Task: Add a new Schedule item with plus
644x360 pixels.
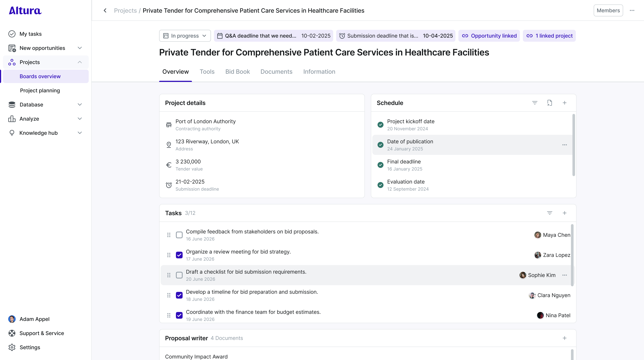Action: pos(564,103)
